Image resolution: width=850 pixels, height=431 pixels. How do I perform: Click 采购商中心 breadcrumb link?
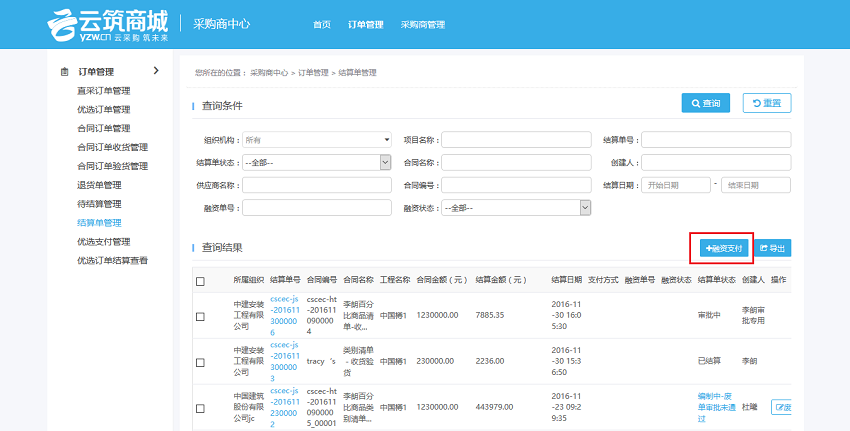(x=269, y=73)
